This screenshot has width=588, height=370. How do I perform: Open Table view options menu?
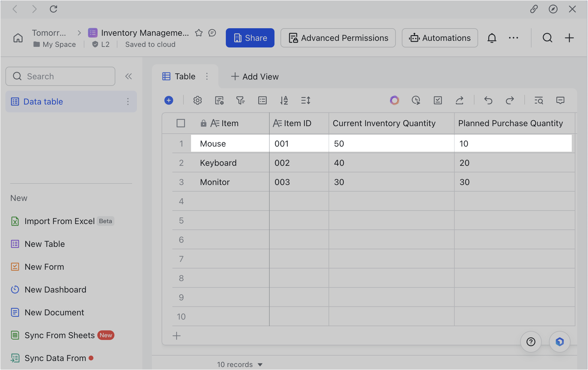click(207, 76)
